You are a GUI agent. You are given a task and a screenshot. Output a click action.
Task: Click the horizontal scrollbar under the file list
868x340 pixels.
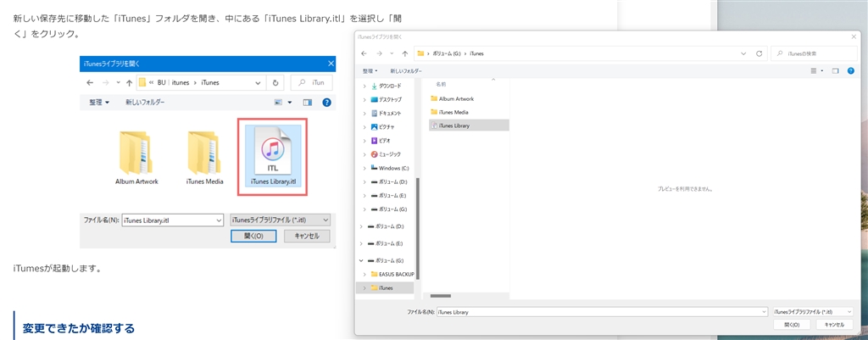coord(440,296)
